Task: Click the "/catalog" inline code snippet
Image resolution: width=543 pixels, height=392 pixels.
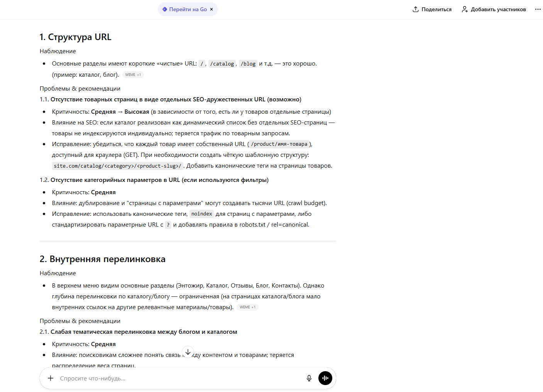Action: (x=222, y=64)
